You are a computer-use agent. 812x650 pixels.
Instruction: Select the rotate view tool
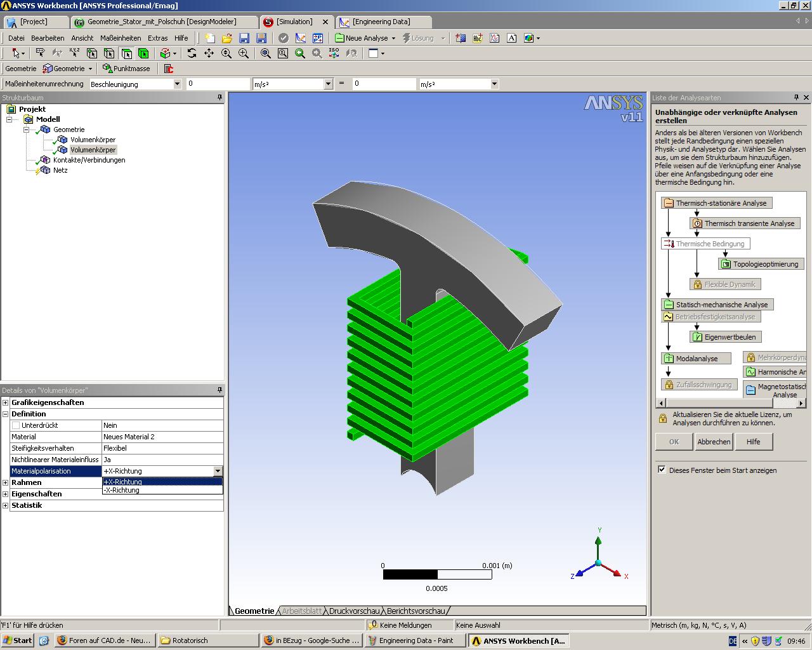point(192,53)
